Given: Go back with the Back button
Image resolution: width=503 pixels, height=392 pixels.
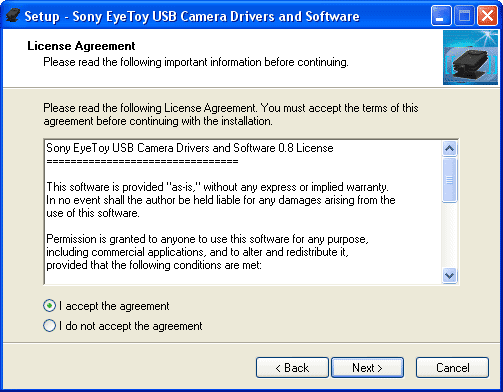Looking at the screenshot, I should [x=292, y=368].
